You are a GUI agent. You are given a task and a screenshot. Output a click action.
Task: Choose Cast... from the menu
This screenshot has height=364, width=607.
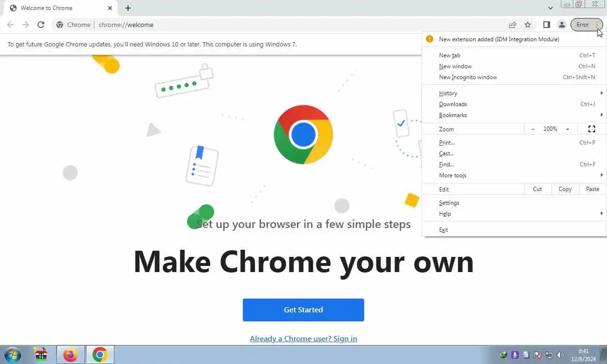[514, 154]
